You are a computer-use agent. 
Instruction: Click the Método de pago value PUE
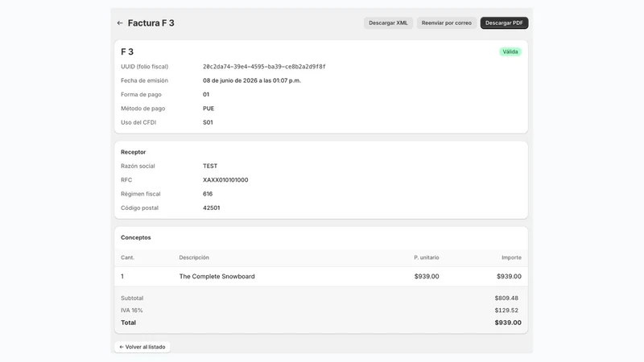[x=208, y=109]
